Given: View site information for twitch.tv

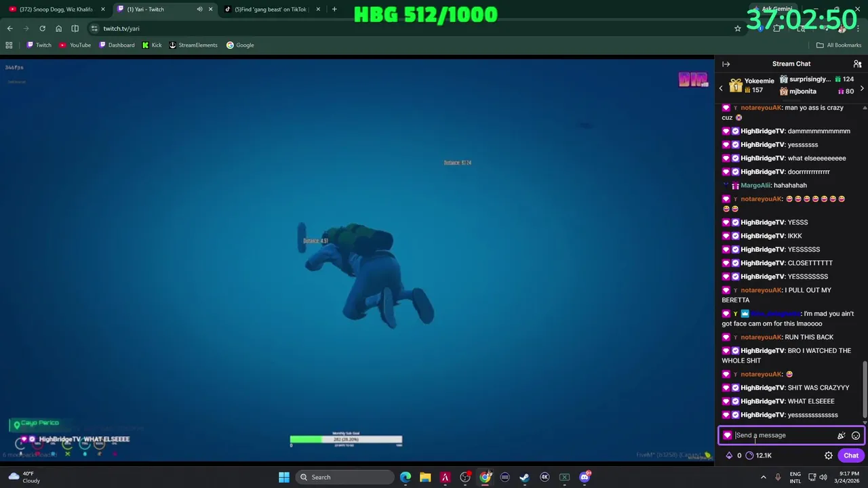Looking at the screenshot, I should [95, 28].
